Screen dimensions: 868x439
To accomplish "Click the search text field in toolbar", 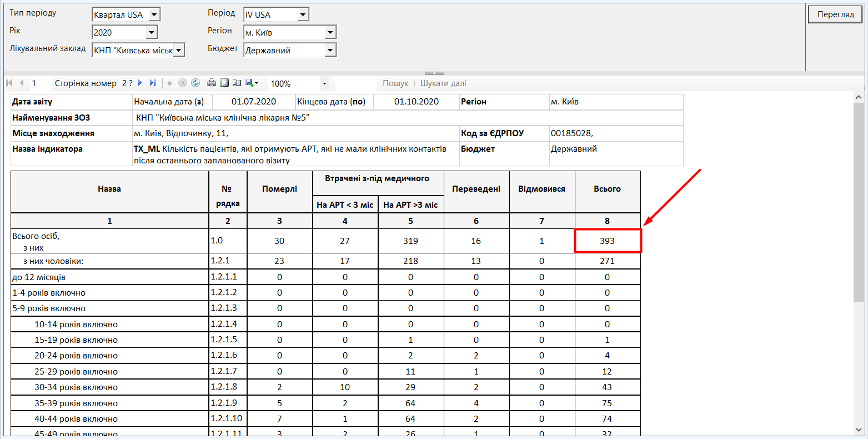I will [356, 83].
